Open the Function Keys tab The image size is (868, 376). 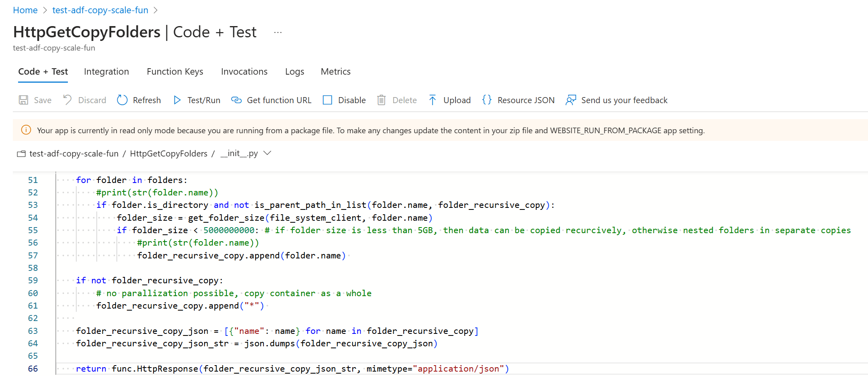(175, 71)
